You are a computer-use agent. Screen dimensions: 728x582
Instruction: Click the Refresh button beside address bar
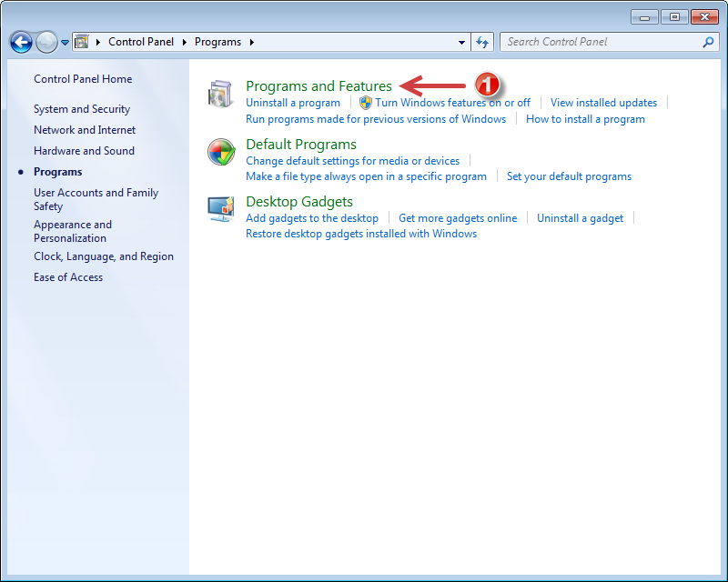[482, 42]
